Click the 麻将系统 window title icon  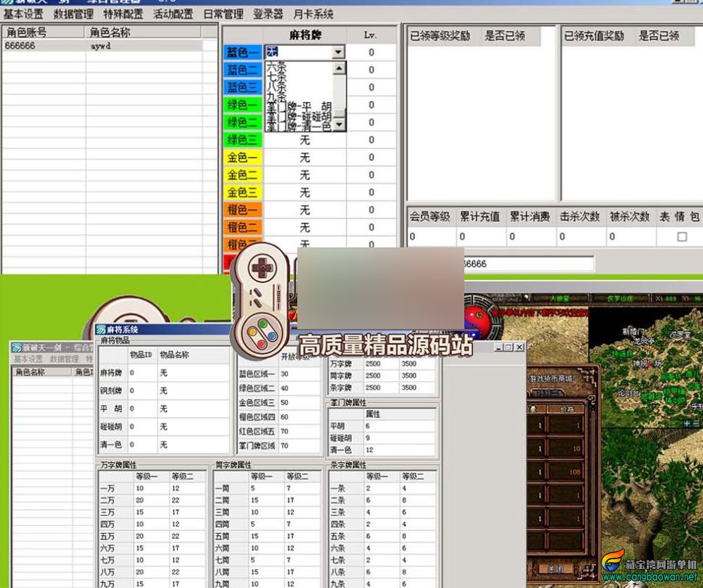click(x=101, y=329)
